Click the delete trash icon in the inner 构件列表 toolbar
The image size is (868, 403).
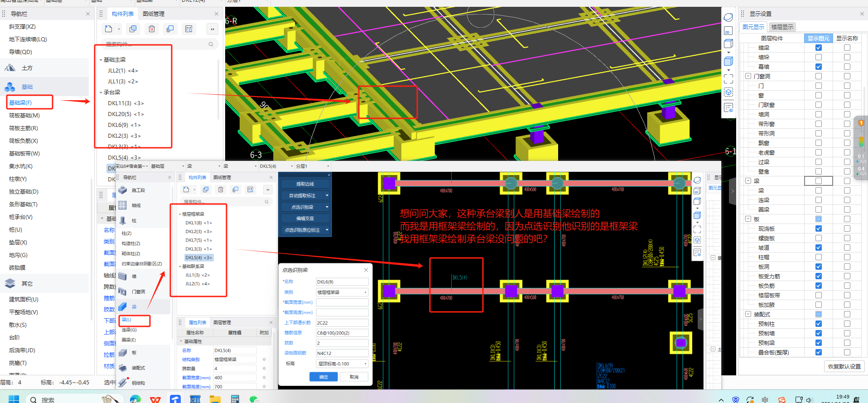[x=221, y=189]
